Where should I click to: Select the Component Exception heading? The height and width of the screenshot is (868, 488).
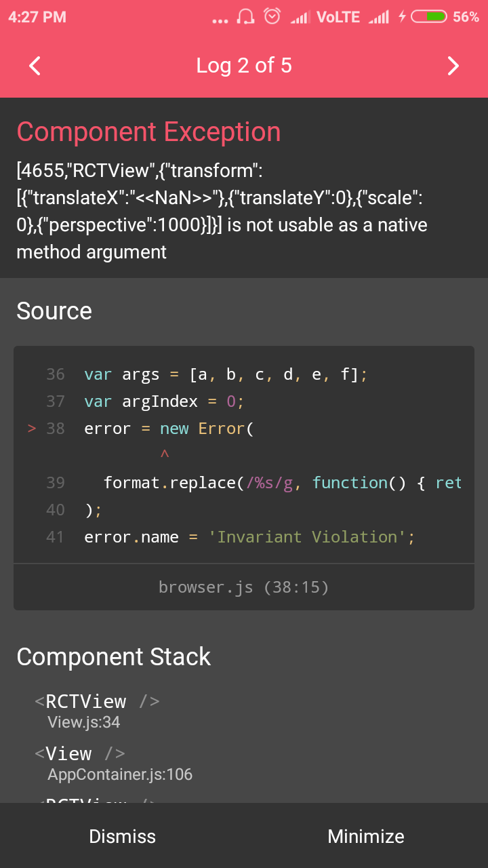(148, 132)
